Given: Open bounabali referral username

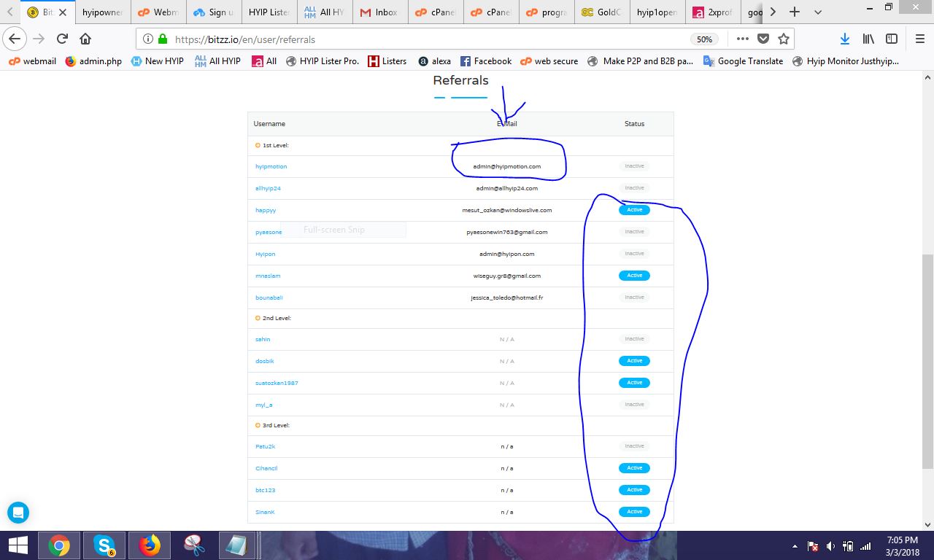Looking at the screenshot, I should point(269,297).
